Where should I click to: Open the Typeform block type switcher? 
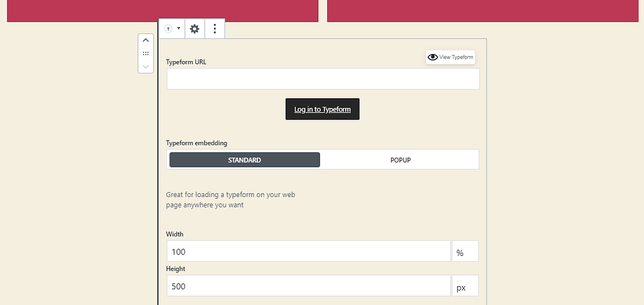[172, 29]
